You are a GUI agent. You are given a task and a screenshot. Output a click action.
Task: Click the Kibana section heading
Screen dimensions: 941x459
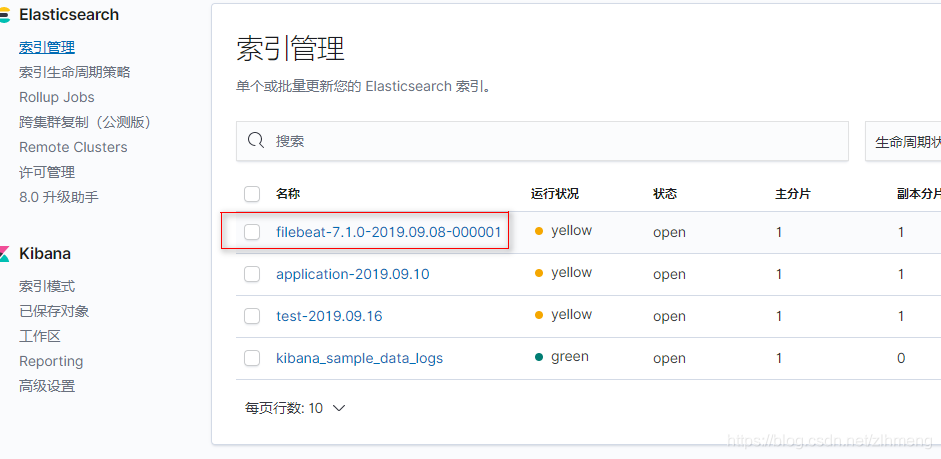click(x=45, y=254)
